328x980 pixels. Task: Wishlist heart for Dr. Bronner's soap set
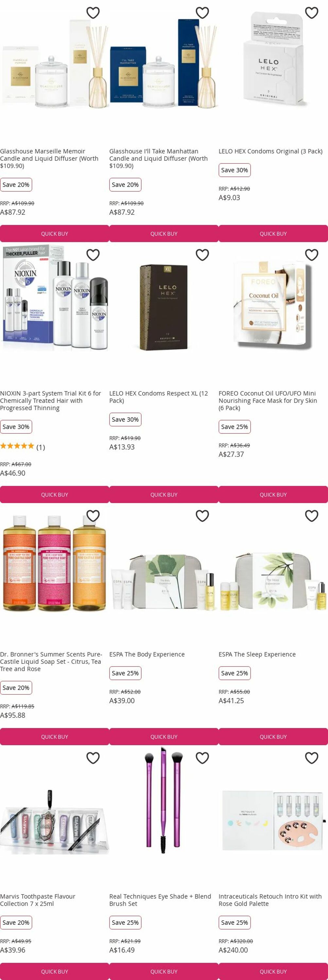point(93,516)
